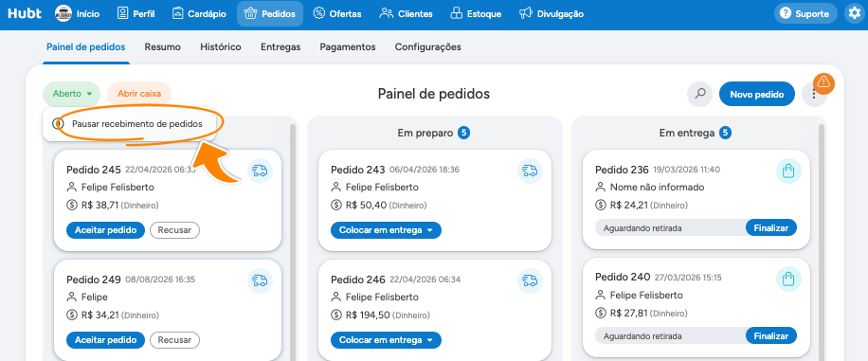Open Pedidos in top navigation
868x361 pixels.
(270, 14)
